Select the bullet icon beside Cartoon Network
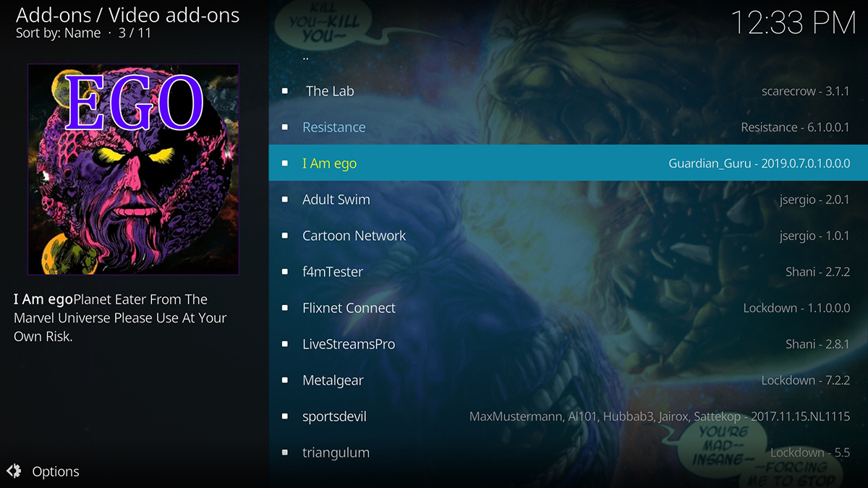The width and height of the screenshot is (868, 488). click(x=285, y=236)
